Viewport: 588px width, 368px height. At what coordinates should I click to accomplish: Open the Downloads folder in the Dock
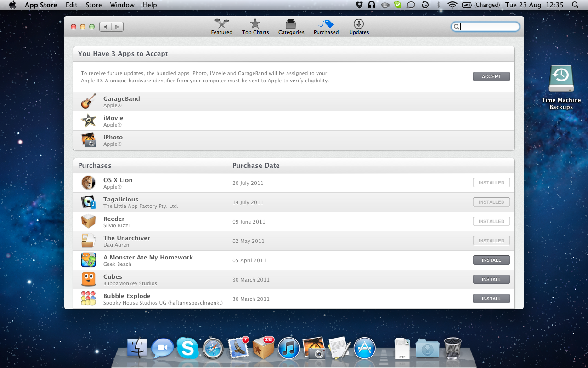pos(427,349)
